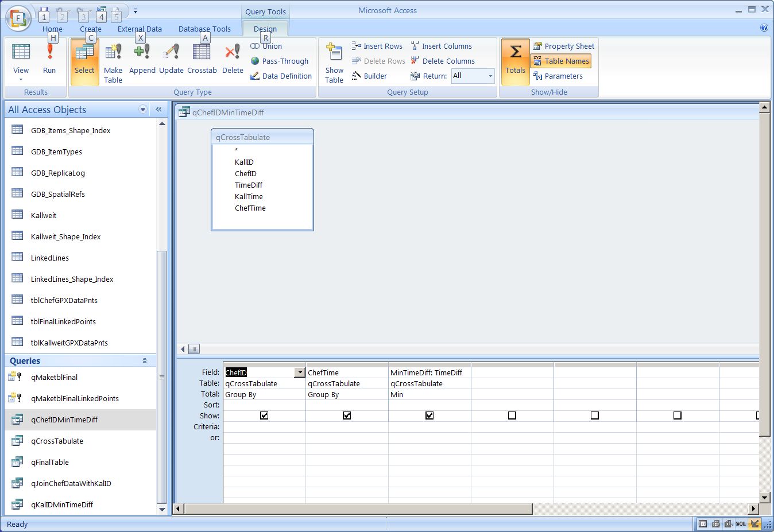774x532 pixels.
Task: Switch to PivotTable View in status bar
Action: [x=715, y=523]
